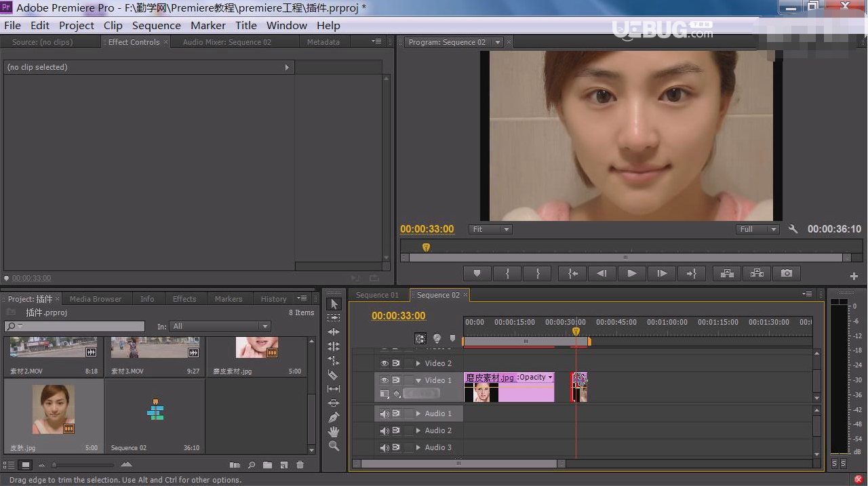This screenshot has width=868, height=486.
Task: Click the New Item icon
Action: click(x=284, y=465)
